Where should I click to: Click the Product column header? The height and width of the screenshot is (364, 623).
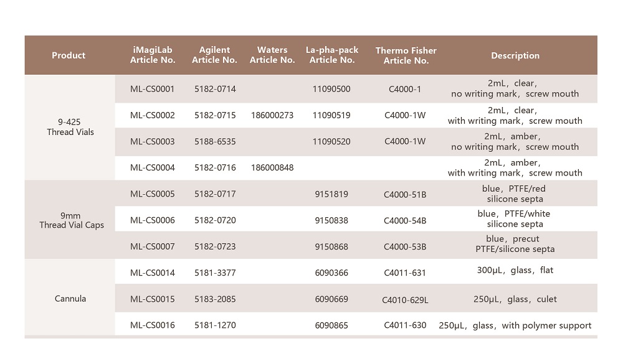click(69, 55)
